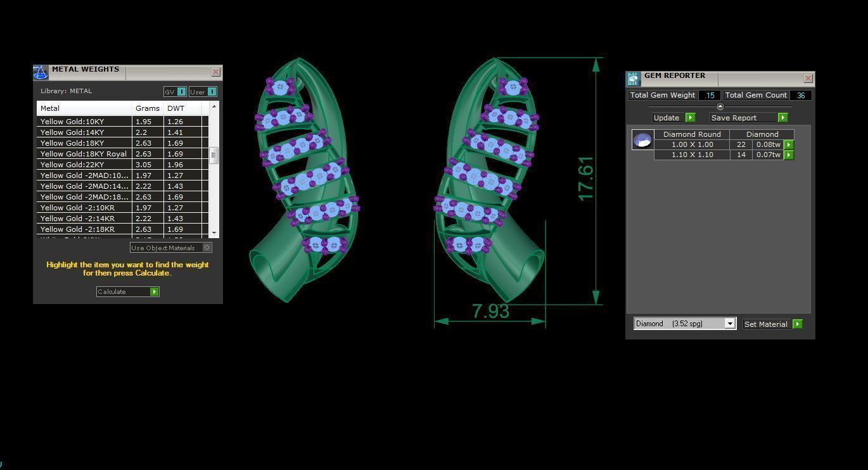Collapse the Gem Reporter header with up arrow
868x470 pixels.
pos(720,106)
